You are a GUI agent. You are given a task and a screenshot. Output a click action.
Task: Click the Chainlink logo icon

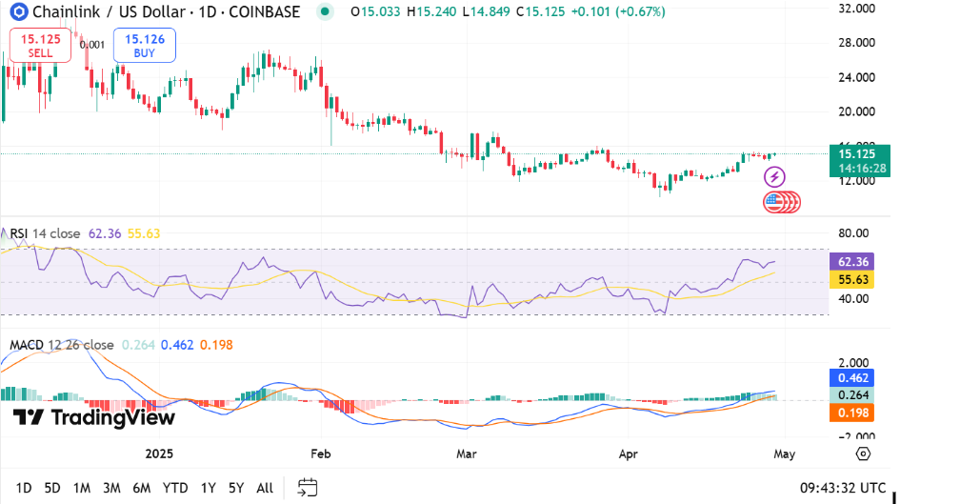(19, 11)
